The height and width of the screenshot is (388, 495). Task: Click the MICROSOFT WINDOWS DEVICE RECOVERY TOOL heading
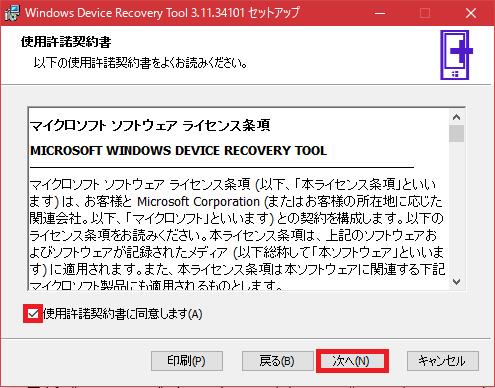[x=178, y=151]
